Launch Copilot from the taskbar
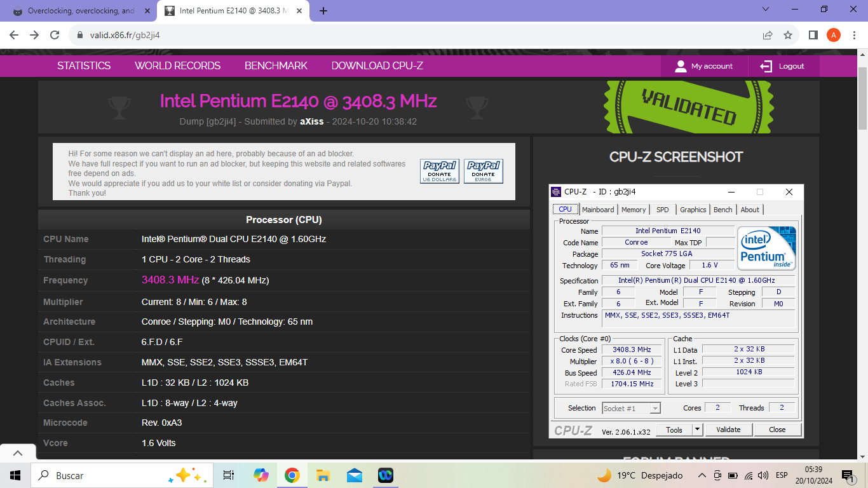Image resolution: width=868 pixels, height=488 pixels. (x=261, y=475)
